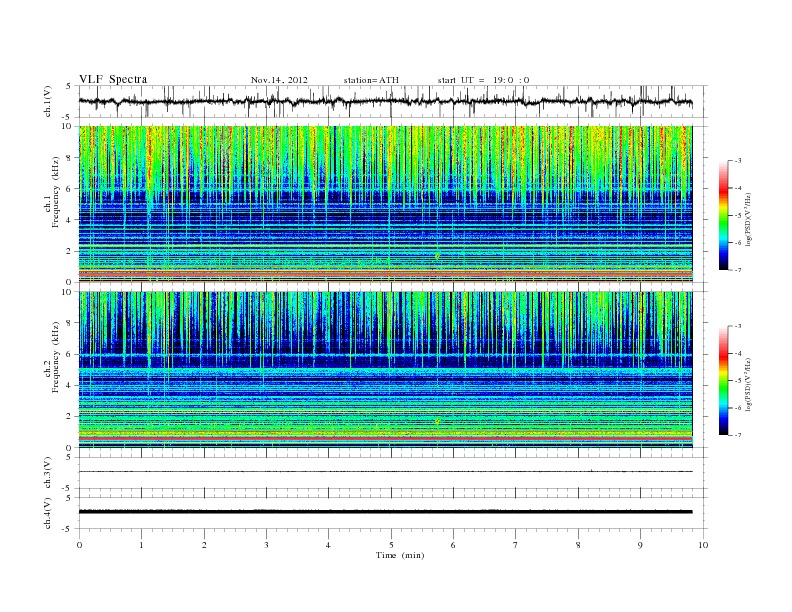Click the "8" kHz tick of ch.2 spectrogram
The width and height of the screenshot is (792, 612).
click(69, 323)
